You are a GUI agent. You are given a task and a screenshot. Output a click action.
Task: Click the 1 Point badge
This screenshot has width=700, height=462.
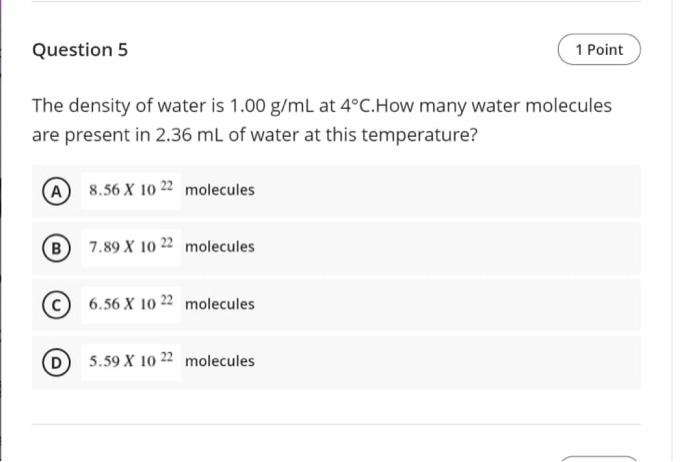coord(599,50)
